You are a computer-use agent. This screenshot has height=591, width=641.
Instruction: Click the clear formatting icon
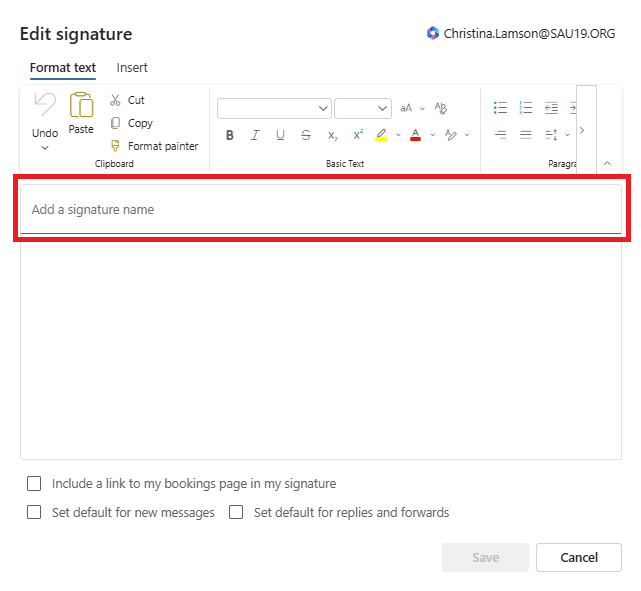click(441, 108)
